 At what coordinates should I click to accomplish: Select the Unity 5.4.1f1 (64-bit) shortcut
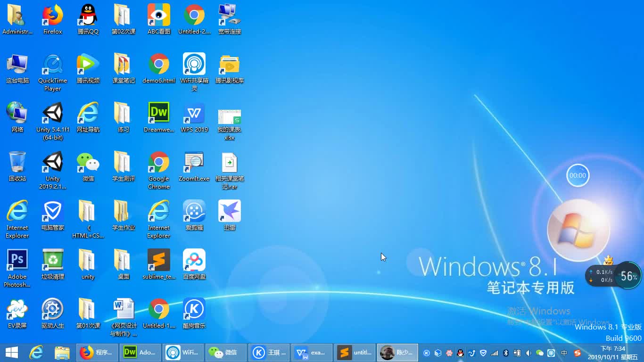(x=53, y=122)
